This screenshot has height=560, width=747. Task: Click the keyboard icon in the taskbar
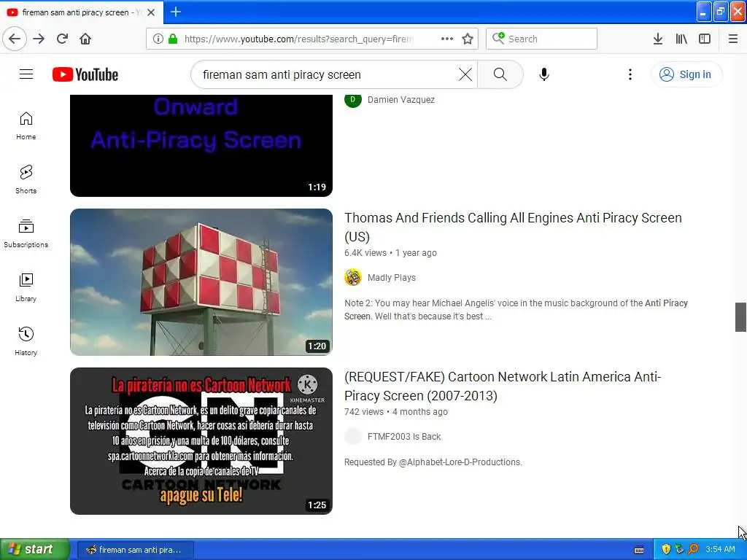639,550
